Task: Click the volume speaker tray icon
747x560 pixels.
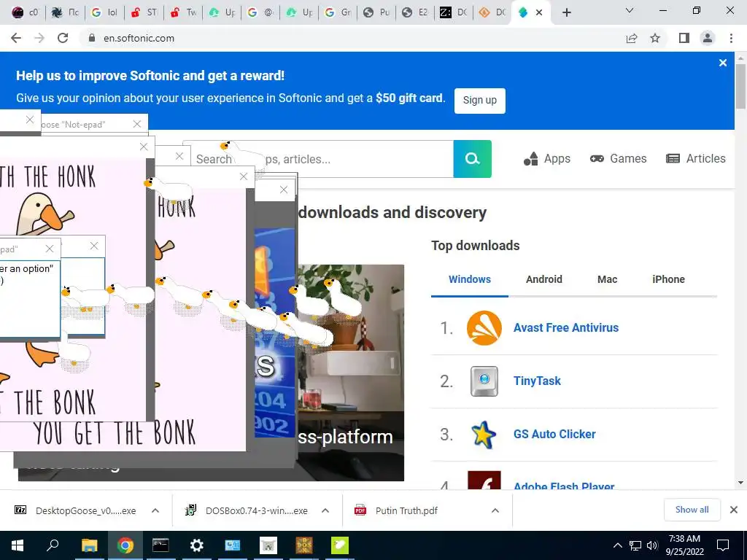Action: point(653,545)
